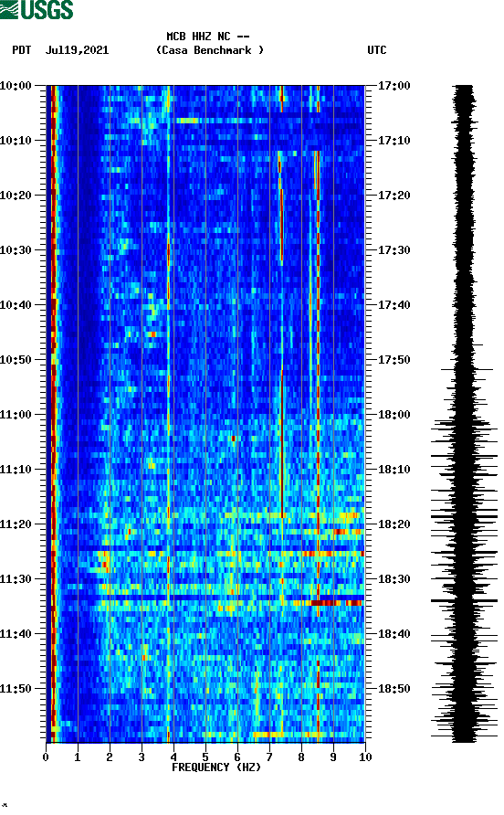
Task: Click the '17:20' UTC time label
Action: point(394,195)
